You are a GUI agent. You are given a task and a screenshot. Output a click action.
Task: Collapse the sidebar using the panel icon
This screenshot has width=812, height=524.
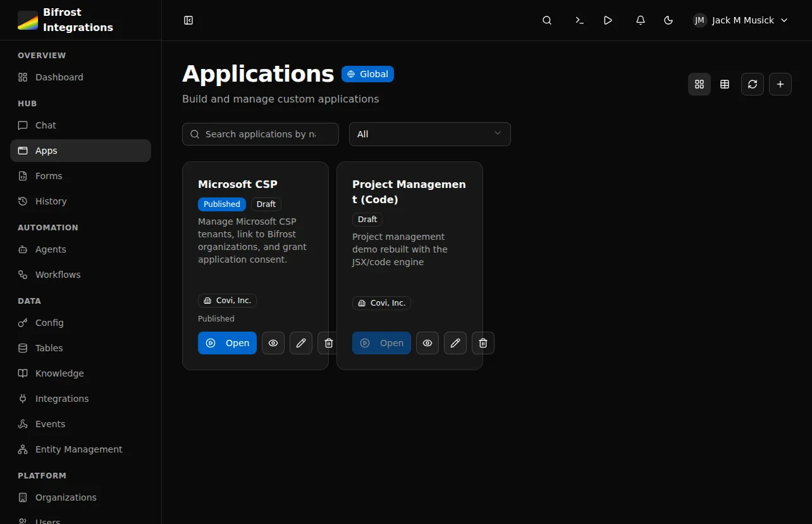[x=188, y=20]
